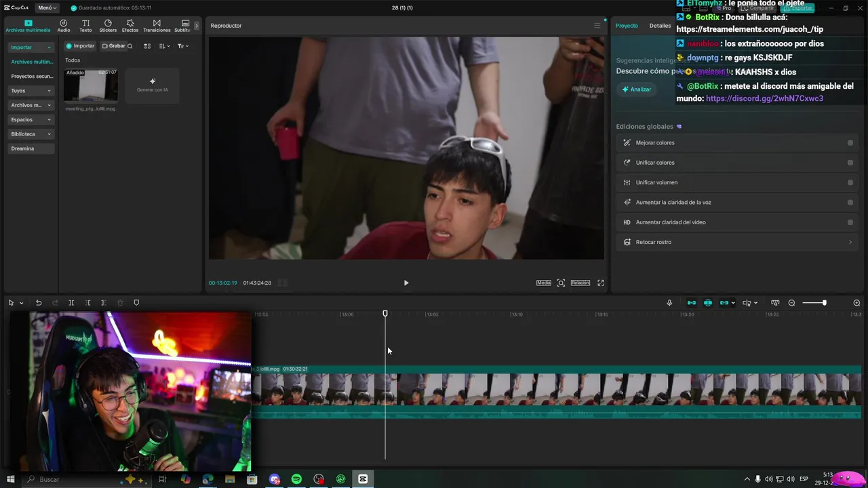Screen dimensions: 868x488
Task: Expand the Archivos m... sidebar section
Action: pyautogui.click(x=31, y=105)
